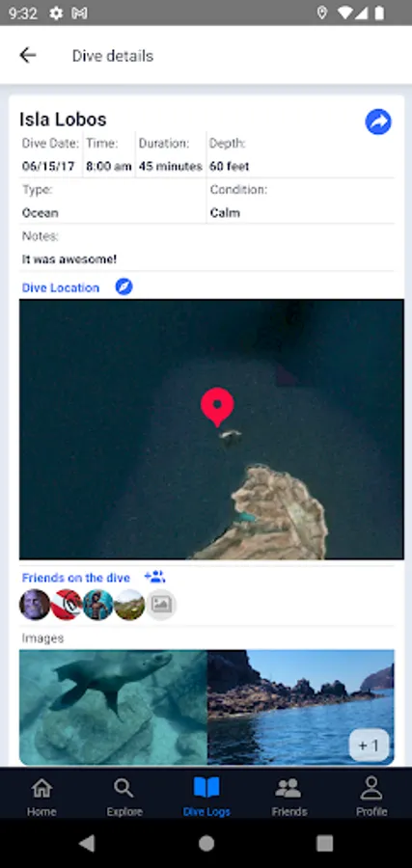Screen dimensions: 412x868
Task: View the +1 more images badge
Action: coord(369,746)
